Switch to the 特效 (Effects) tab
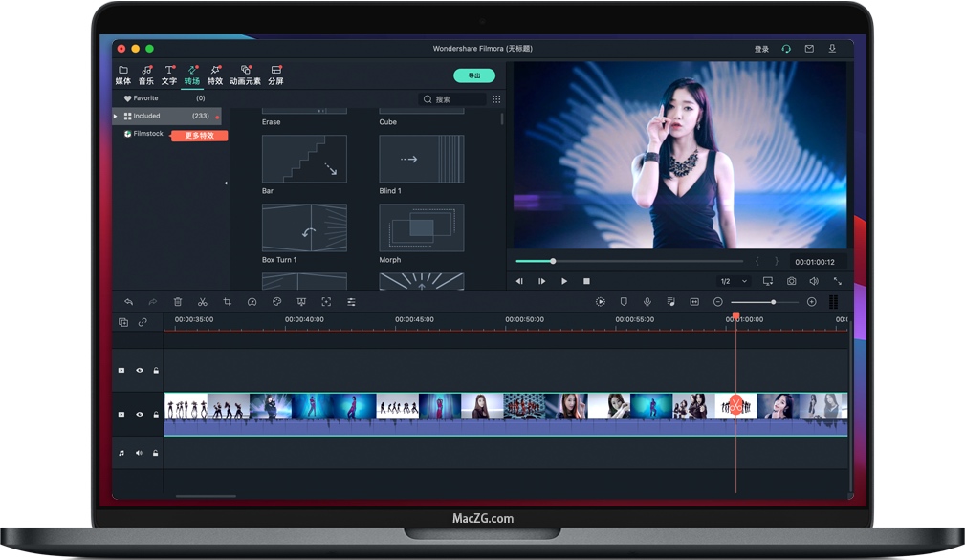 point(215,75)
